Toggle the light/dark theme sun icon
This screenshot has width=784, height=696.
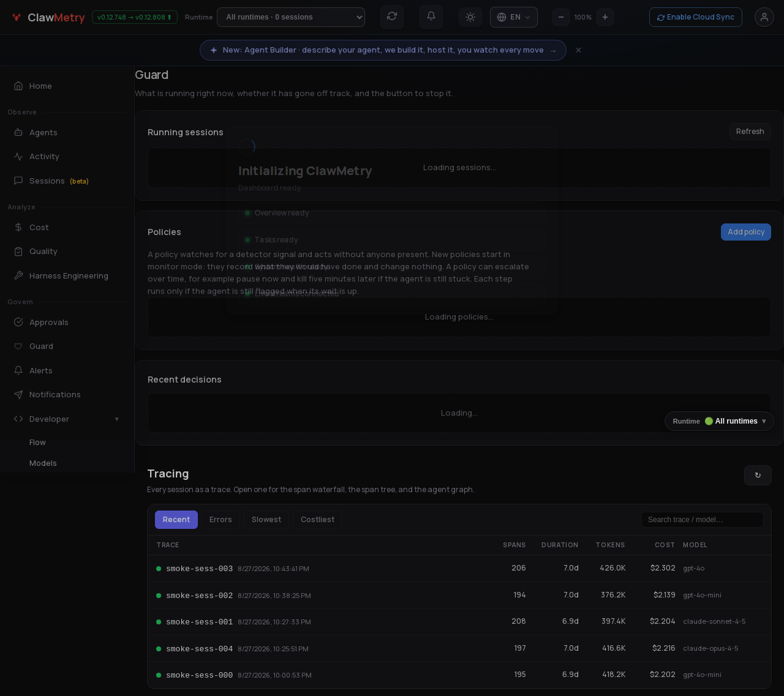click(x=470, y=17)
